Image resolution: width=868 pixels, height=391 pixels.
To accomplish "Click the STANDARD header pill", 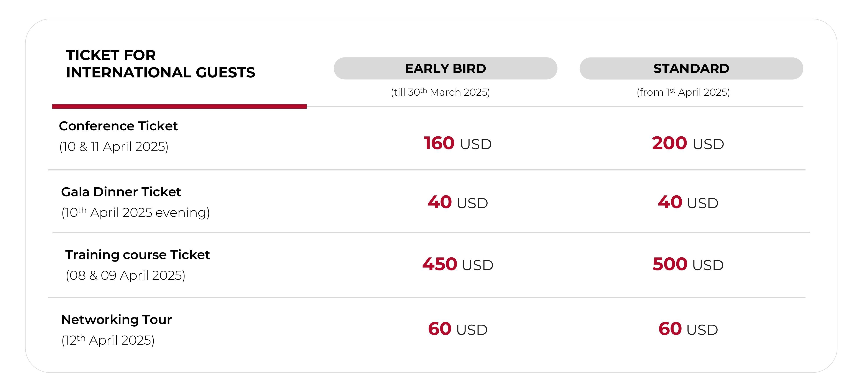I will point(691,68).
